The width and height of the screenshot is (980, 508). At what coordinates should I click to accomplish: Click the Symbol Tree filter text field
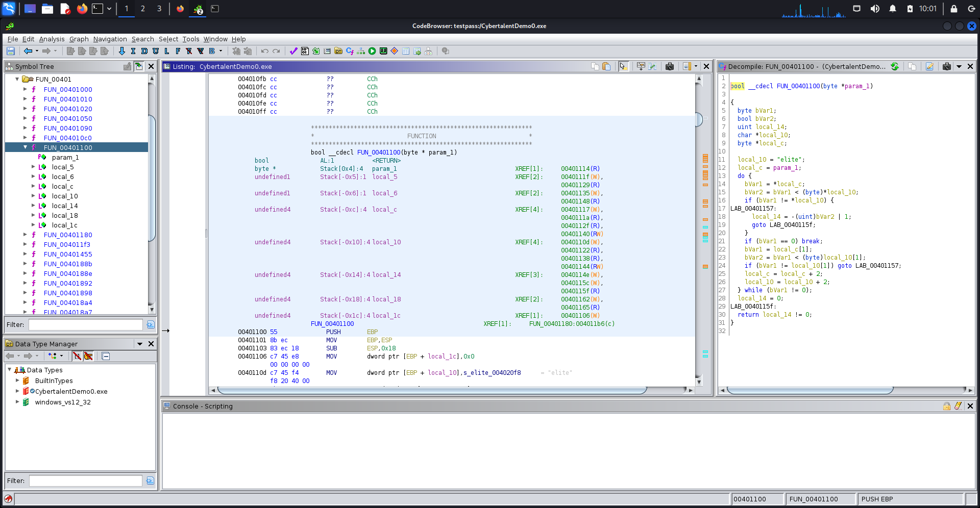[x=85, y=324]
